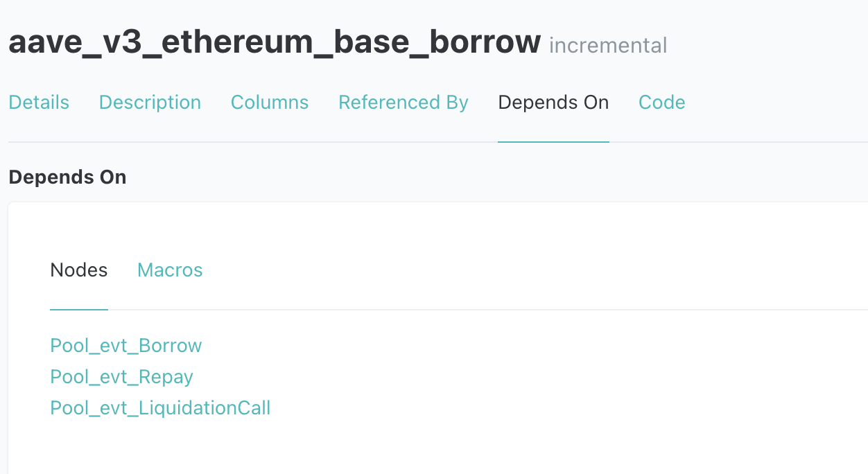Click the incremental materialization label
Screen dimensions: 868x474
(x=608, y=46)
